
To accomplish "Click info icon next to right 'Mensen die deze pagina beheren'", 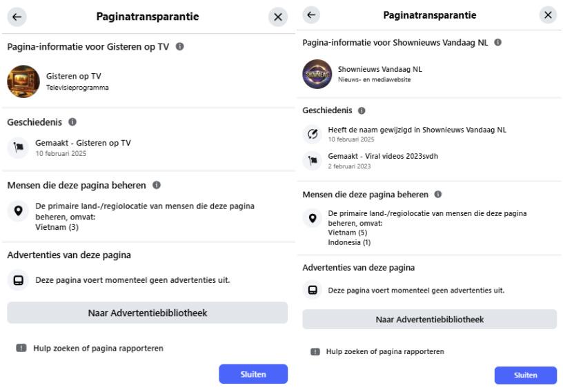I will click(x=438, y=195).
